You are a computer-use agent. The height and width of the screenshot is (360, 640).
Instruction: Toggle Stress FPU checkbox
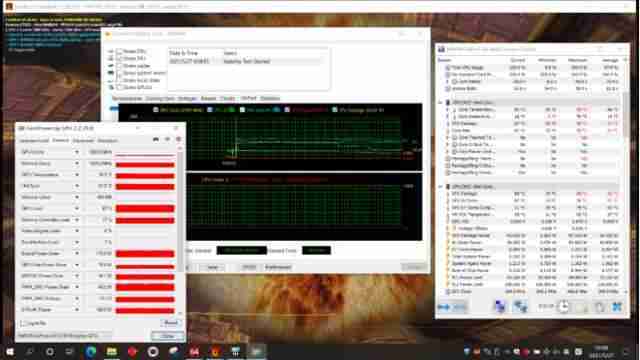pos(120,58)
